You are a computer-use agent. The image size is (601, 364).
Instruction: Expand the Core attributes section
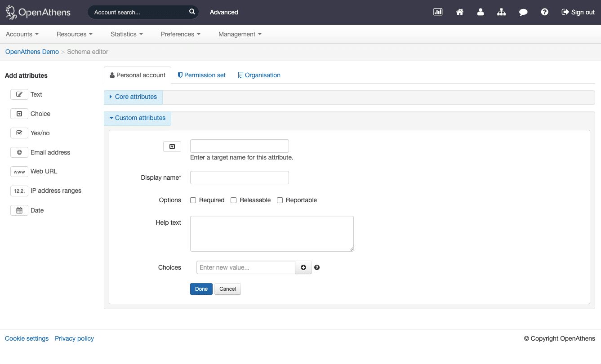tap(133, 97)
